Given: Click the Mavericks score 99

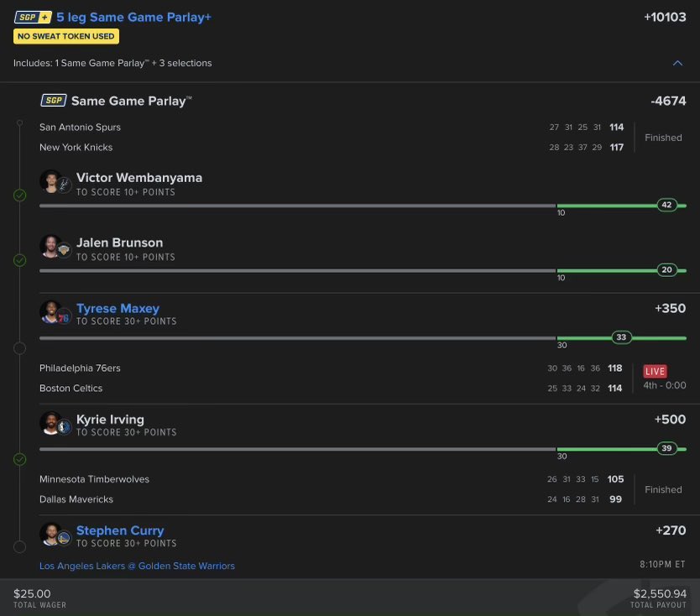Looking at the screenshot, I should pyautogui.click(x=615, y=499).
